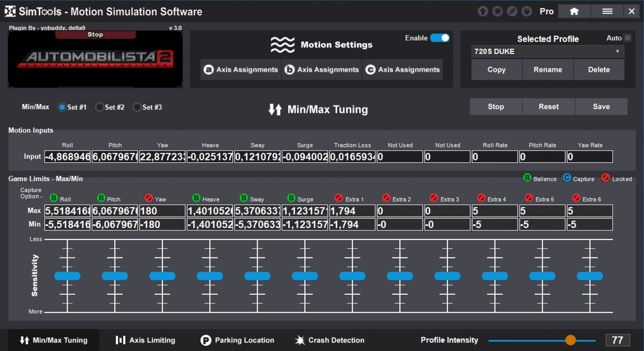Viewport: 644px width, 351px height.
Task: Click the red Locked icon beside Yaw
Action: click(x=149, y=198)
